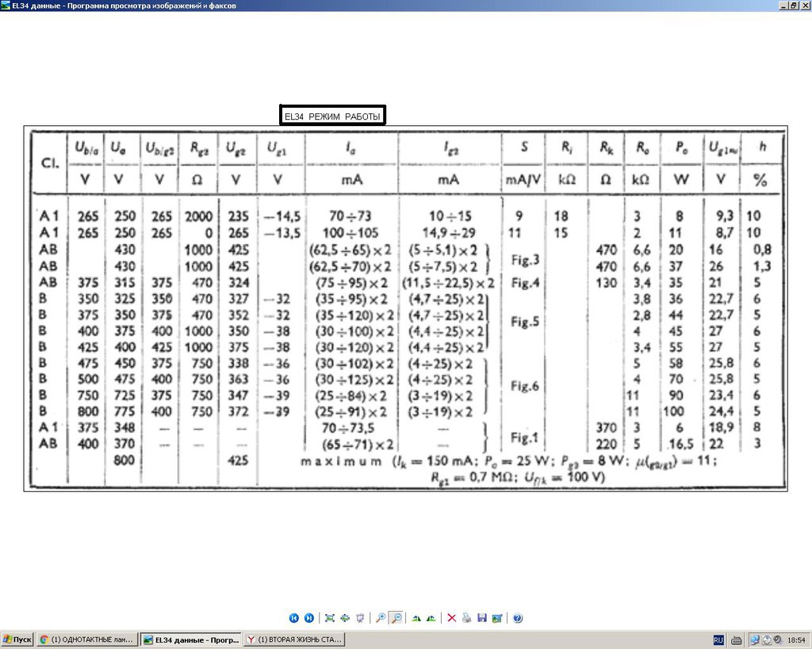Screen dimensions: 812x649
Task: Click the Fig.4 reference in the table
Action: pos(525,283)
